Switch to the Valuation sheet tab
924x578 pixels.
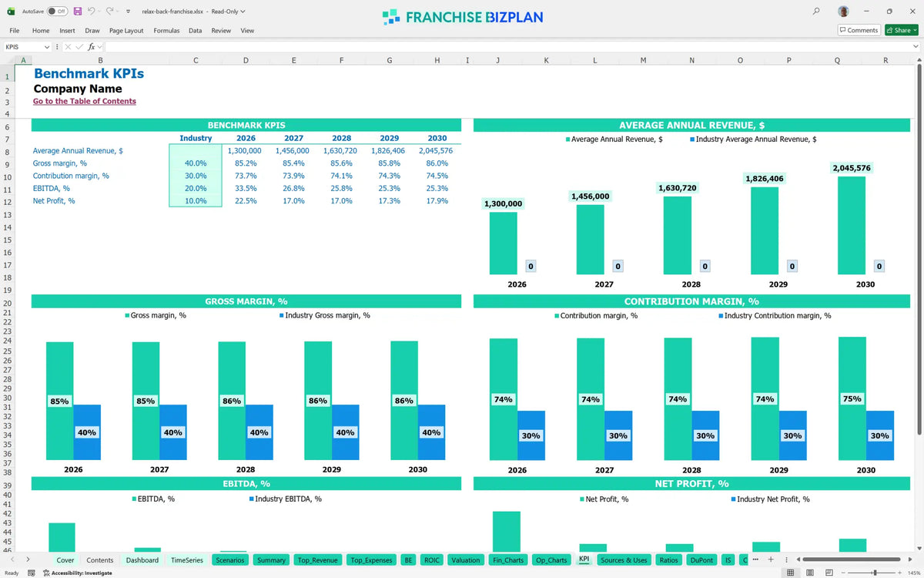coord(466,560)
